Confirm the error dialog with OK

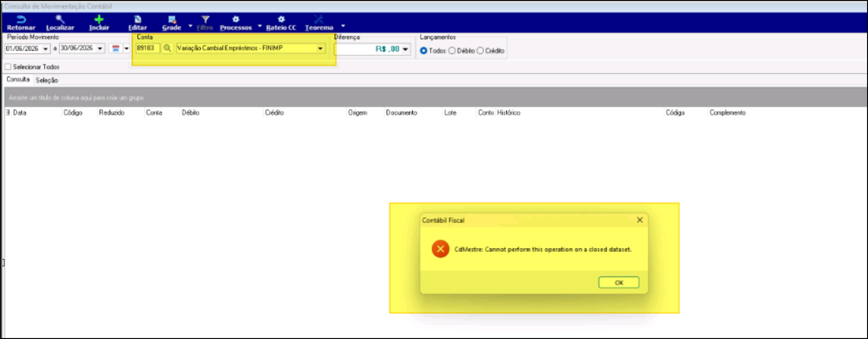(x=619, y=283)
